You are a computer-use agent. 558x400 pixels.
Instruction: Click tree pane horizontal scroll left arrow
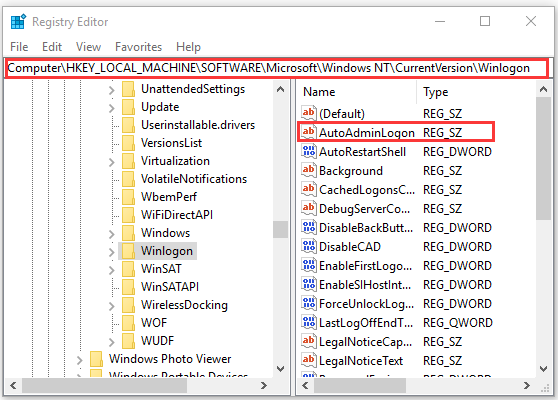(x=14, y=385)
